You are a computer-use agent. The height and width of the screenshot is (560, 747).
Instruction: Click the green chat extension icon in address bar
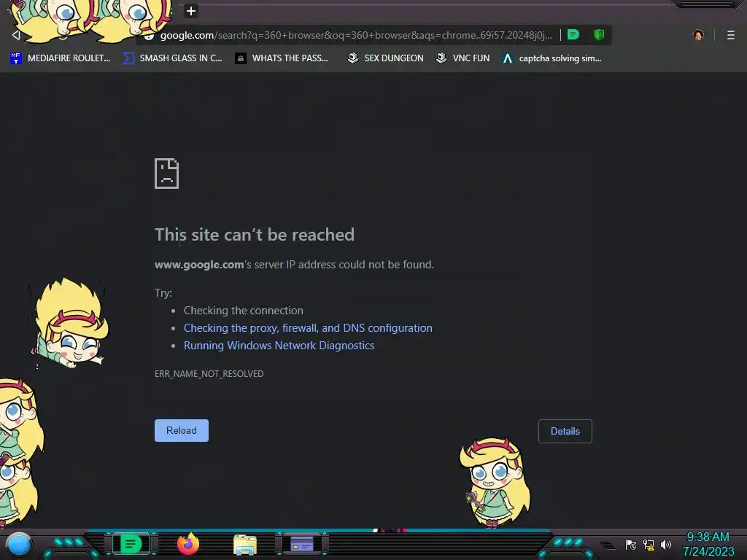click(573, 35)
